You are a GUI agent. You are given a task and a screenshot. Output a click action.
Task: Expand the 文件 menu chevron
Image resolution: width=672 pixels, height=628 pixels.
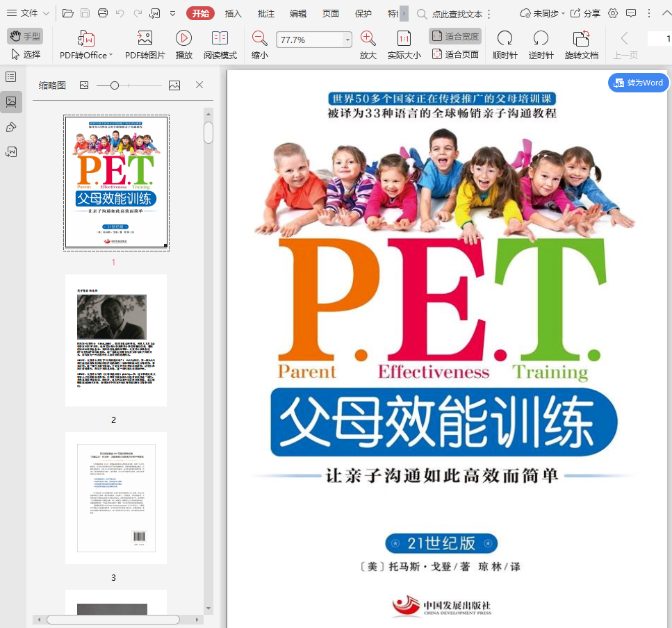coord(47,14)
